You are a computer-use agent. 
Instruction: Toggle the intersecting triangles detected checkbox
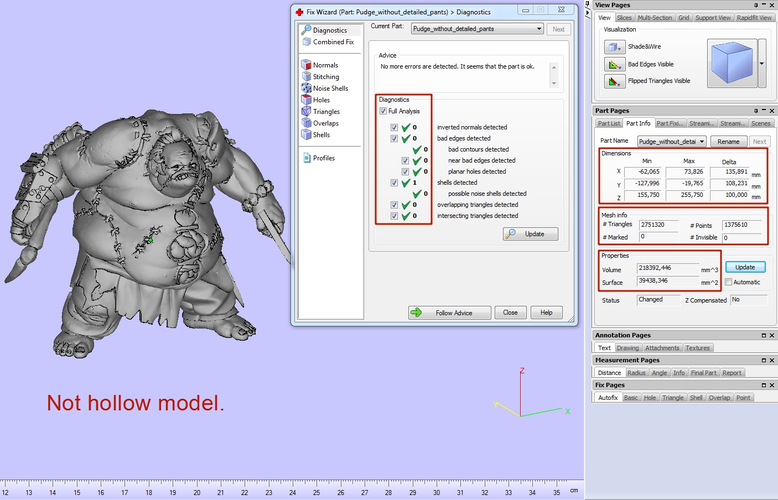tap(394, 216)
